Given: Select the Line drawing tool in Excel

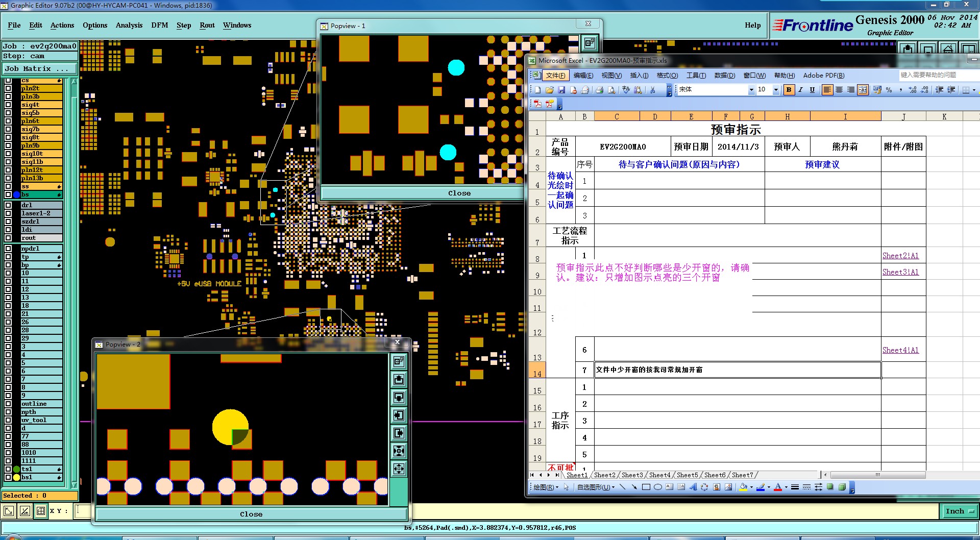Looking at the screenshot, I should (x=622, y=487).
